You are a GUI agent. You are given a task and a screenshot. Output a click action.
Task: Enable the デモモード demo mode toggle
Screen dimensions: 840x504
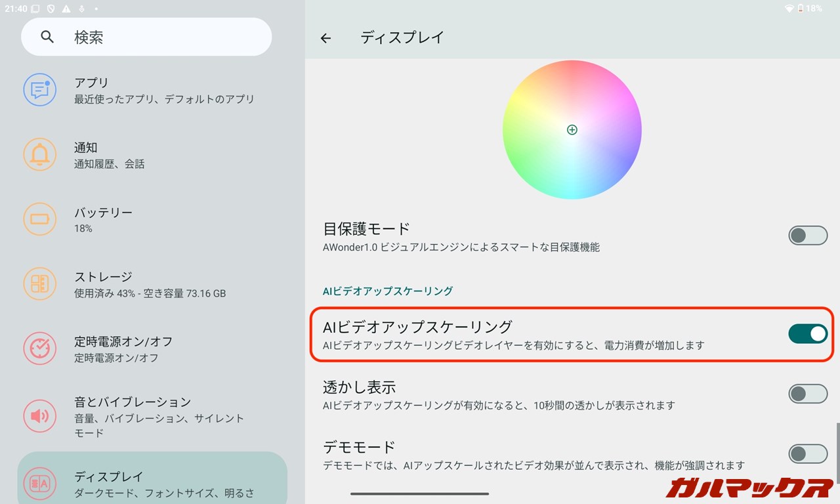pyautogui.click(x=808, y=453)
